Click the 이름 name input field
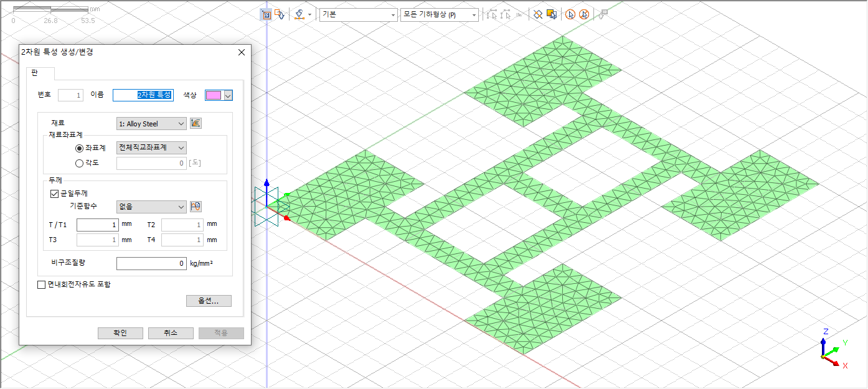This screenshot has width=868, height=389. click(143, 95)
